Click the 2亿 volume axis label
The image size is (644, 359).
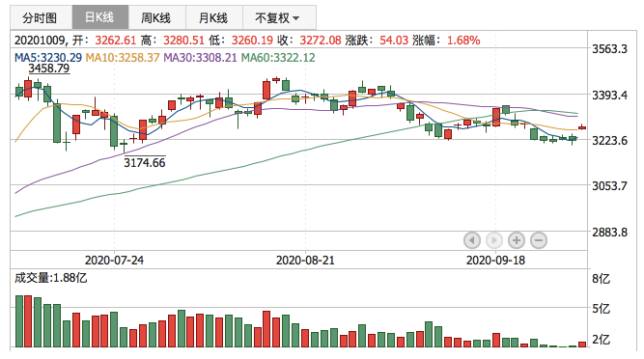point(601,340)
